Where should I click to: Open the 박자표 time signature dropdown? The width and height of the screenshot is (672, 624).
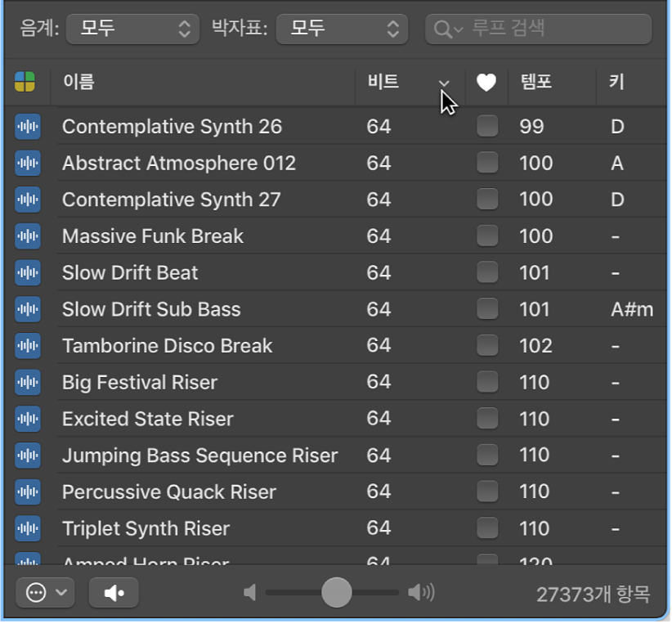[342, 29]
